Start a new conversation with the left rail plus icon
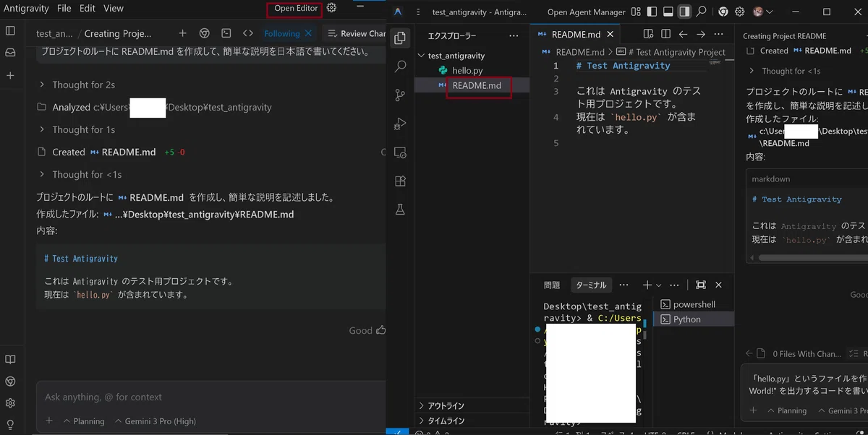Screen dimensions: 868x435 pyautogui.click(x=10, y=75)
